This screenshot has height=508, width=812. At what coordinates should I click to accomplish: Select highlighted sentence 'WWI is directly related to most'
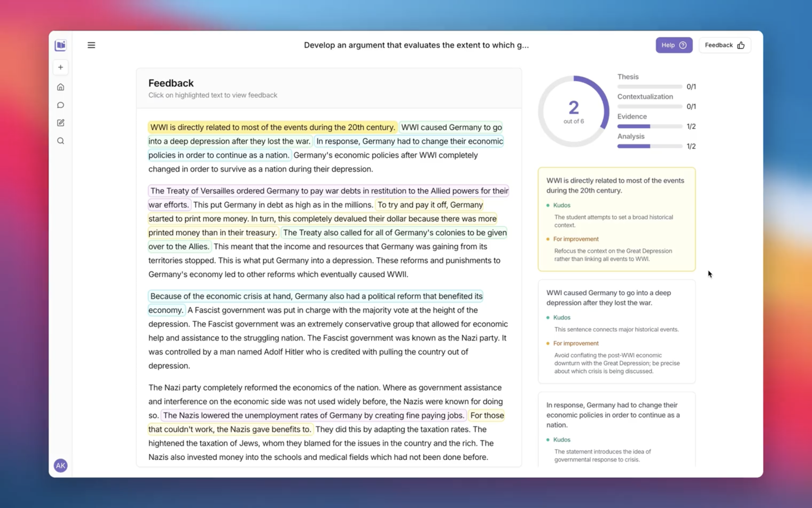point(272,127)
